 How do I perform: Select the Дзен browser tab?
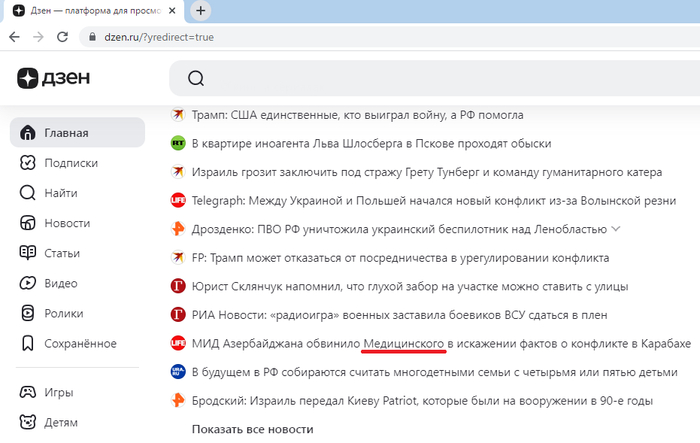click(x=94, y=11)
